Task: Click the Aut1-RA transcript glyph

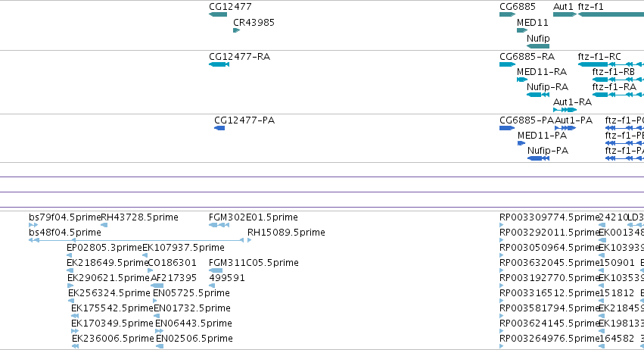Action: (565, 110)
